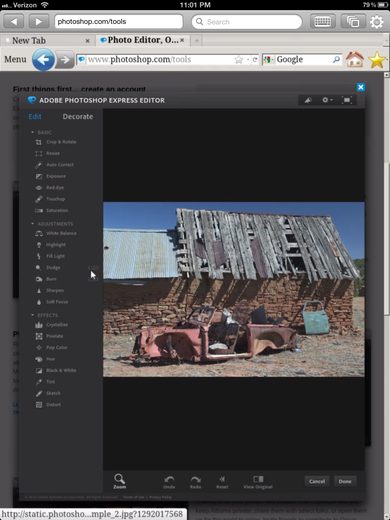Viewport: 390px width, 520px height.
Task: Focus the outer photoshop.com/tools URL field
Action: coord(119,22)
